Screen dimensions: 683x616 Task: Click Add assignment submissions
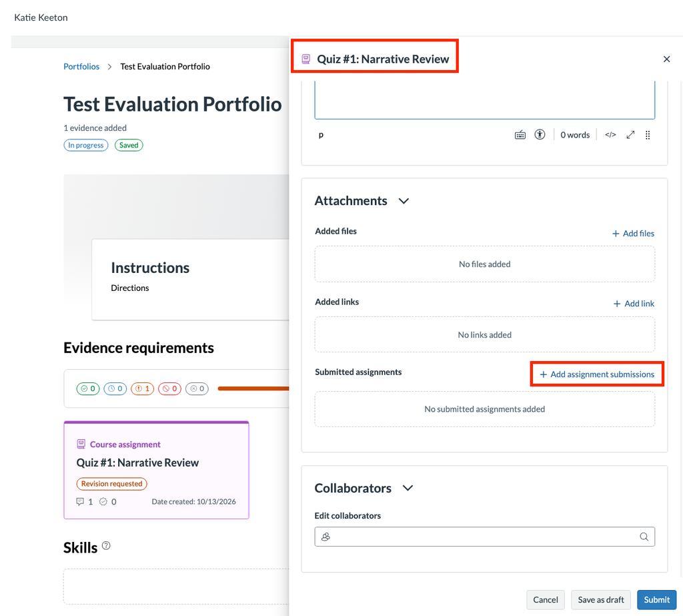click(597, 374)
